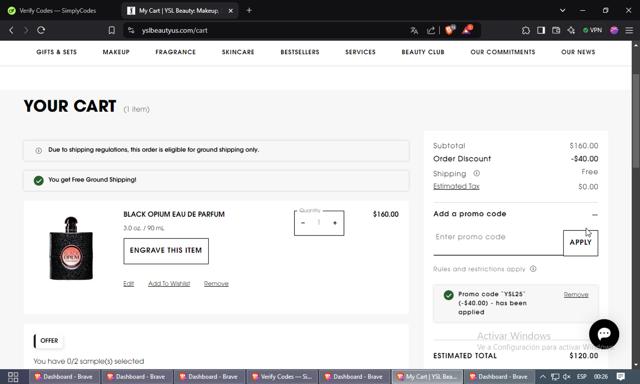Remove the YSL25 promo code
The height and width of the screenshot is (384, 640).
[x=576, y=295]
